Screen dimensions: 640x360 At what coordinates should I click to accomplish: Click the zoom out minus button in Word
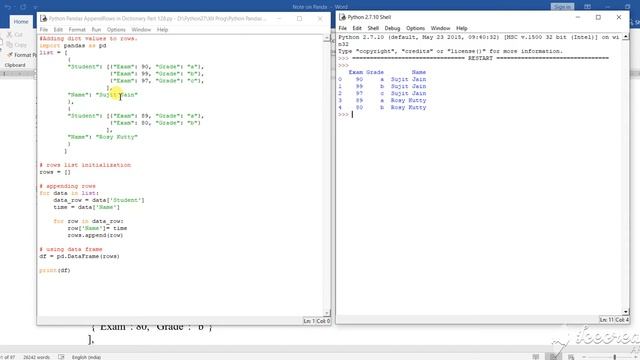pos(584,357)
